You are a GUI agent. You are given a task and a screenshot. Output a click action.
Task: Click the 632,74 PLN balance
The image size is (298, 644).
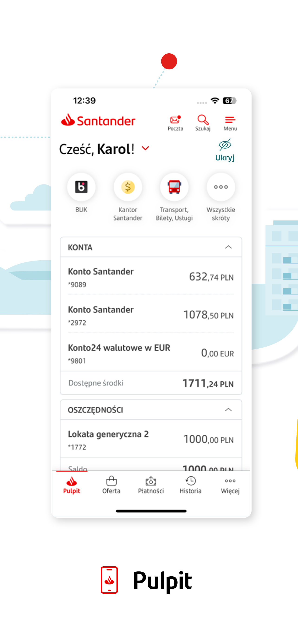(x=211, y=277)
